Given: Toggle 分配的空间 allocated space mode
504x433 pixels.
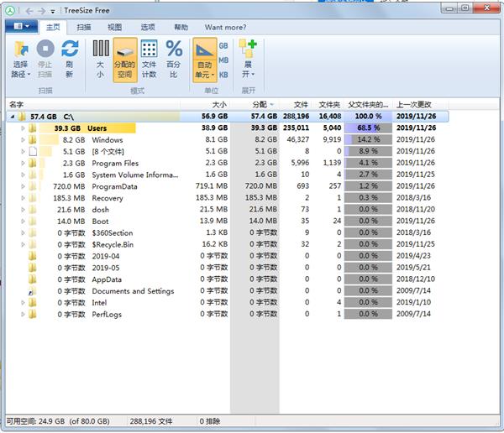Looking at the screenshot, I should (124, 57).
